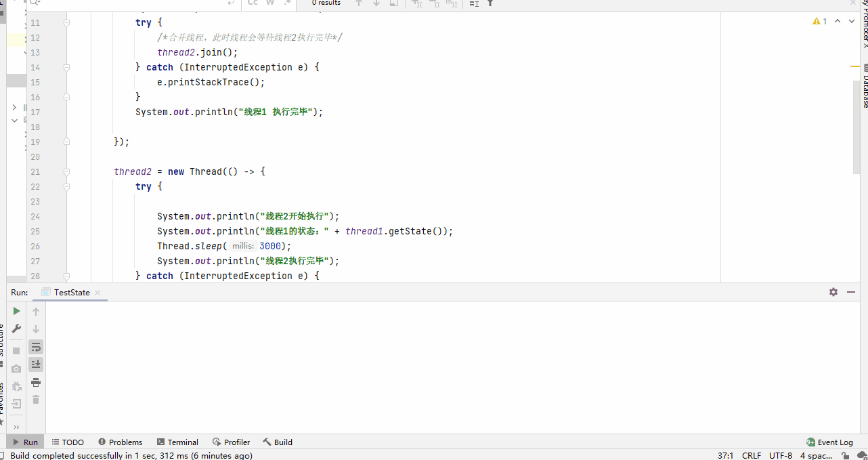Fold the try block at line 11
The height and width of the screenshot is (460, 868).
pyautogui.click(x=66, y=22)
